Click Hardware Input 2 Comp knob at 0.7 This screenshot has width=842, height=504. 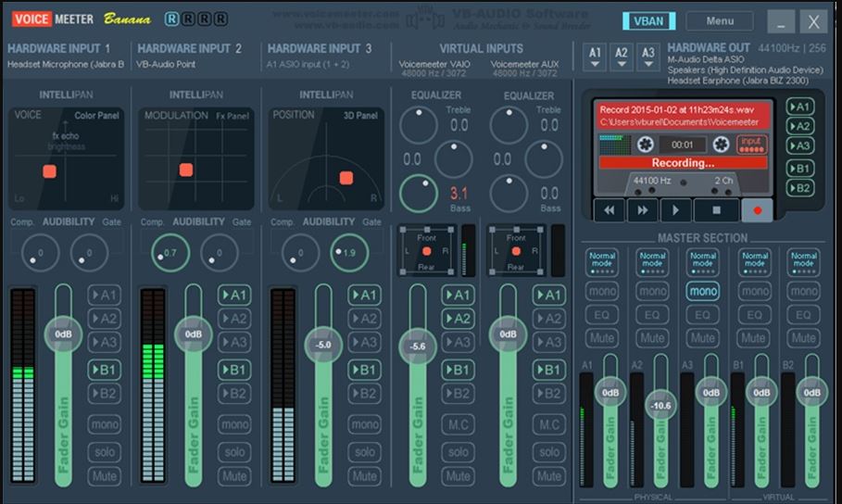tap(170, 253)
